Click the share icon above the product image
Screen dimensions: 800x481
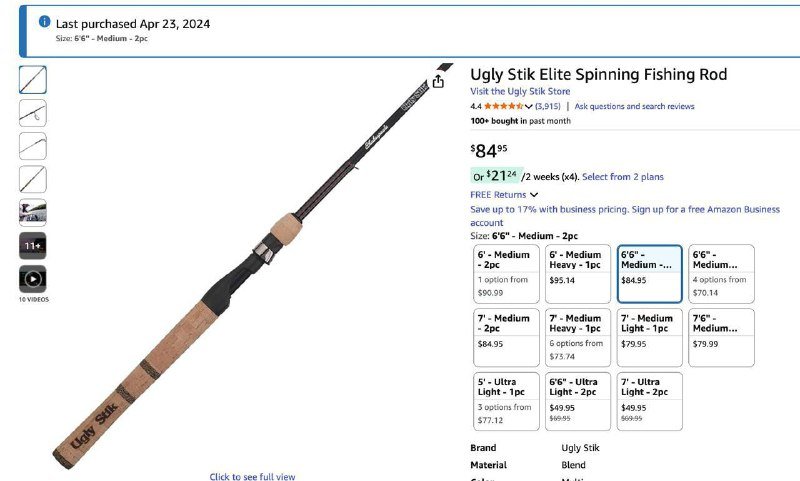click(438, 82)
